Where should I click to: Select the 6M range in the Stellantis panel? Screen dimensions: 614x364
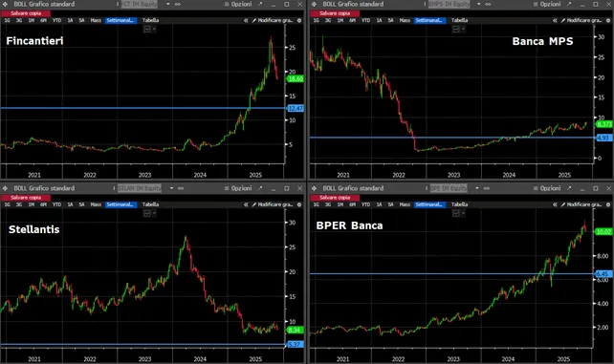pyautogui.click(x=43, y=204)
